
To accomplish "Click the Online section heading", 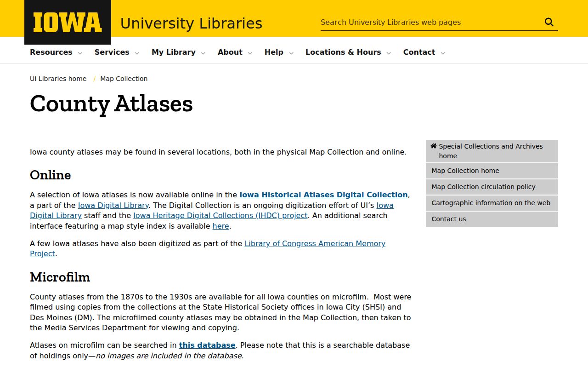I will coord(51,175).
